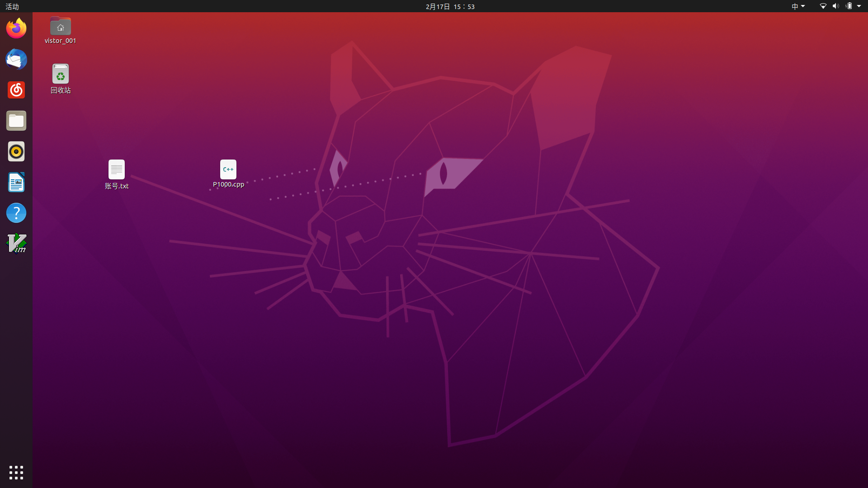
Task: Select the 回收站 trash icon
Action: click(x=60, y=74)
